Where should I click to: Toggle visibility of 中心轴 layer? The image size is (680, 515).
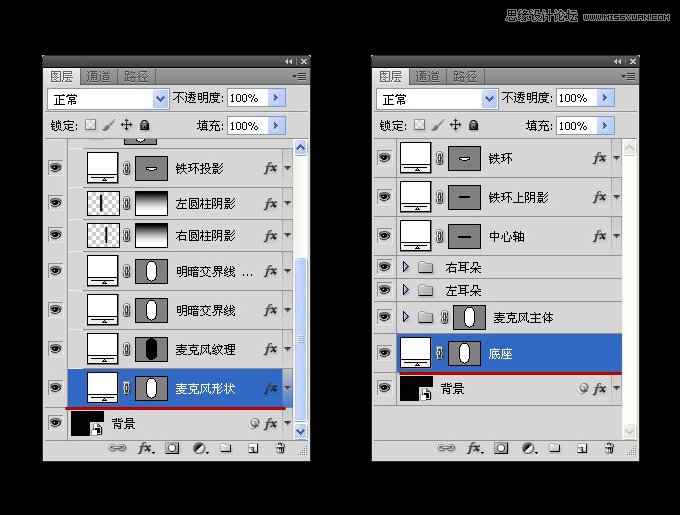(x=384, y=236)
